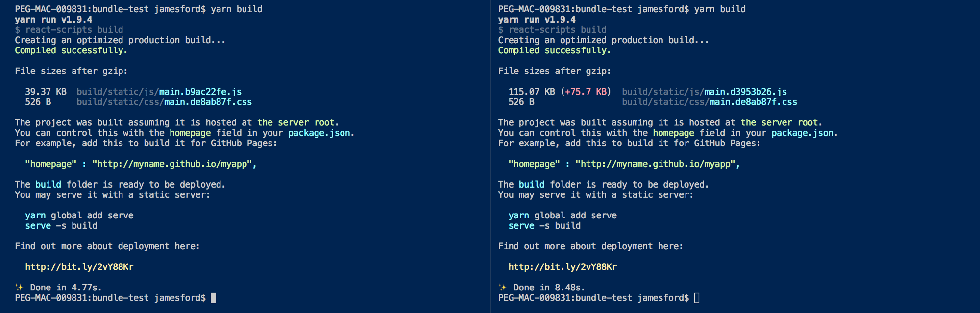Click the hollow cursor block in right terminal
Image resolution: width=980 pixels, height=313 pixels.
(x=697, y=298)
